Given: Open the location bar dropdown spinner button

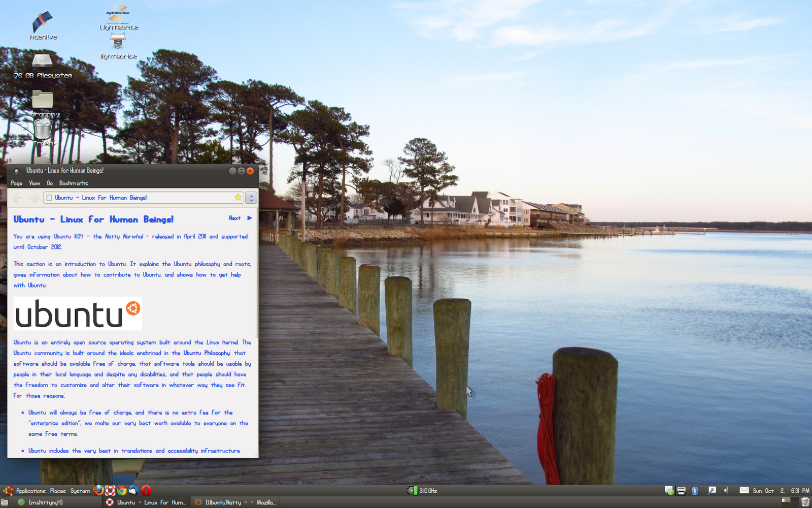Looking at the screenshot, I should tap(251, 198).
